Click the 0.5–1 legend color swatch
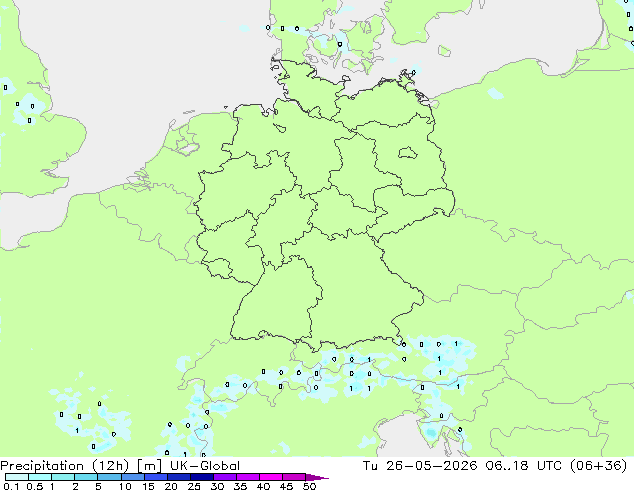This screenshot has height=490, width=634. tap(40, 477)
